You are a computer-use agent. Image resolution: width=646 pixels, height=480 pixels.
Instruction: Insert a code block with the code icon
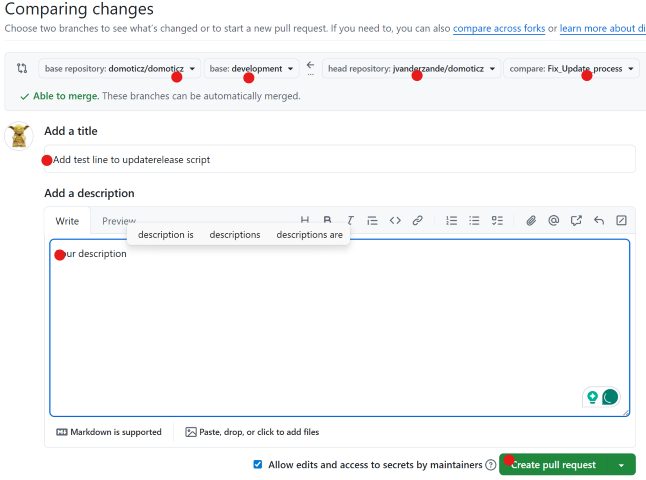(x=395, y=221)
